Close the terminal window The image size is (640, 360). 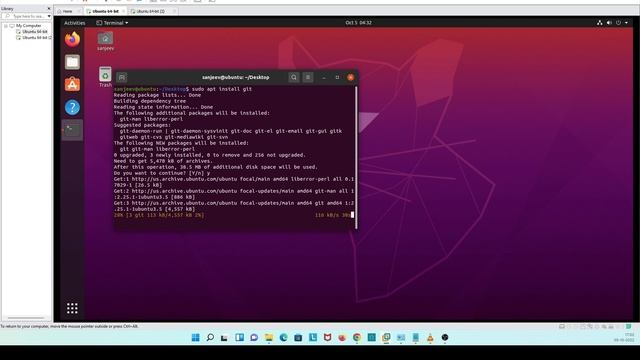pyautogui.click(x=351, y=77)
